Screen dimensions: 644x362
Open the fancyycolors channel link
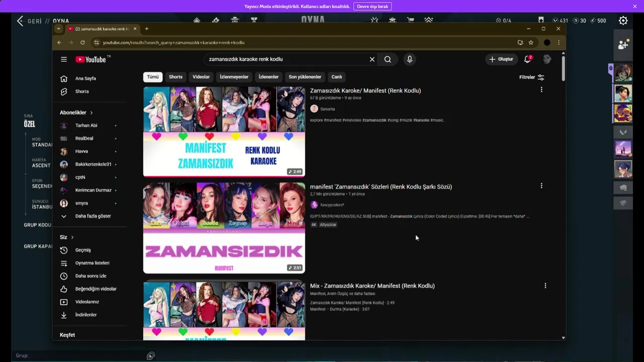[x=332, y=205]
